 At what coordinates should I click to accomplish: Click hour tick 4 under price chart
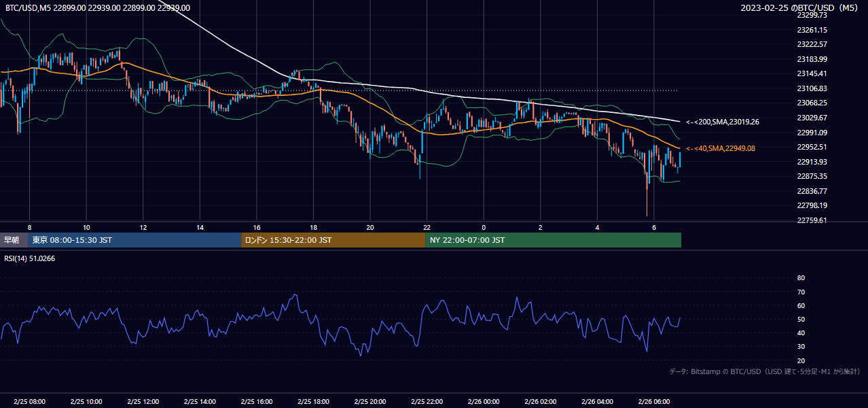(x=597, y=227)
